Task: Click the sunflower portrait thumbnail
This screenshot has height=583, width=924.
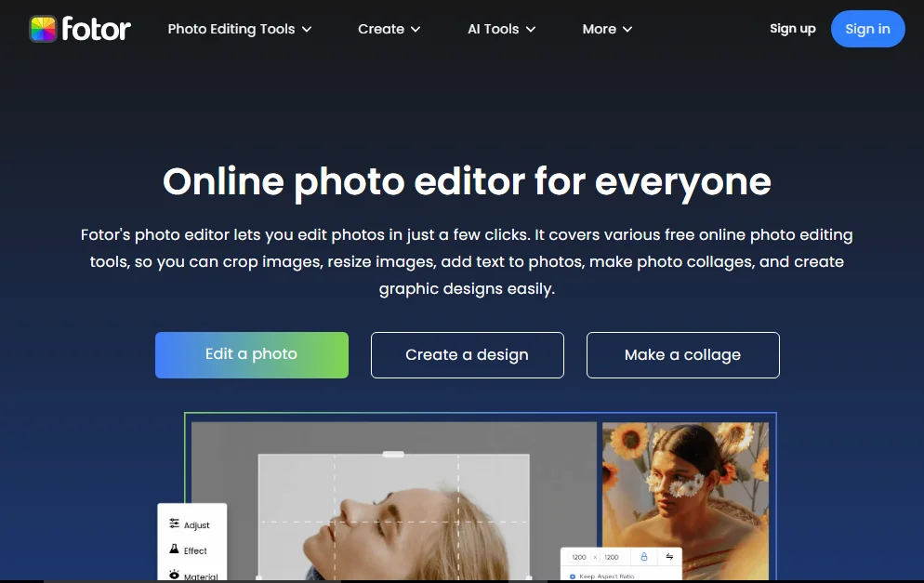Action: pyautogui.click(x=685, y=501)
